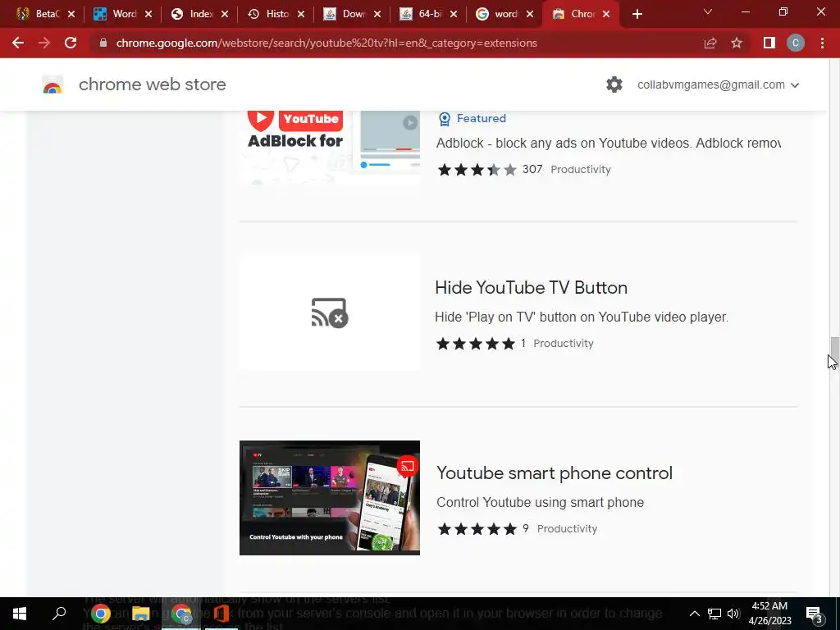This screenshot has height=630, width=840.
Task: Bookmark this page with the star icon
Action: tap(737, 43)
